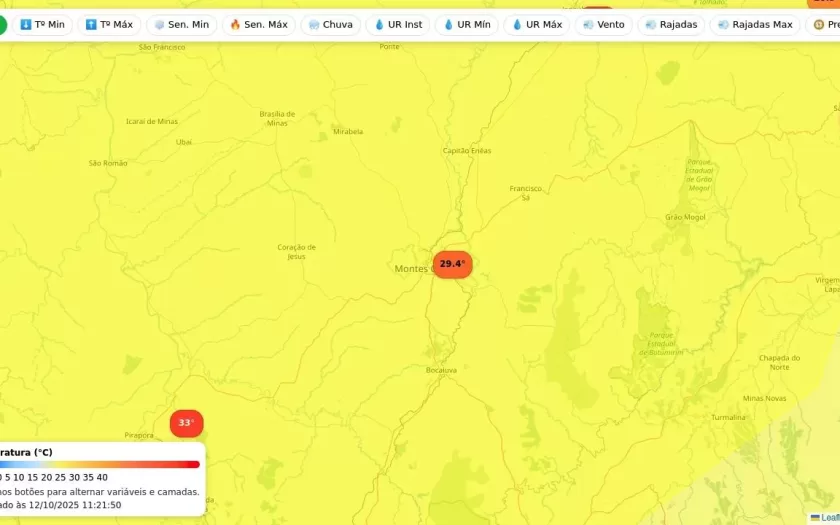
Task: Select the Tº Máx variable button
Action: pyautogui.click(x=109, y=25)
